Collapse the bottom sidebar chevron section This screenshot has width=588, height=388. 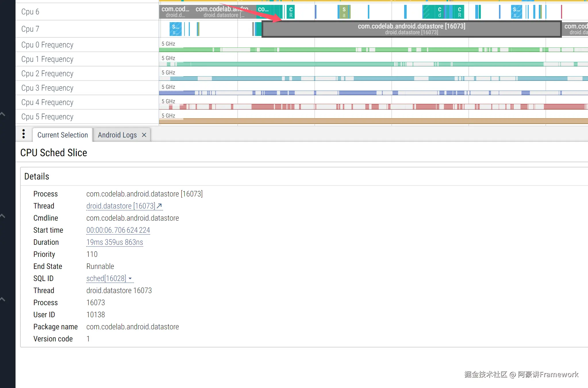point(3,299)
